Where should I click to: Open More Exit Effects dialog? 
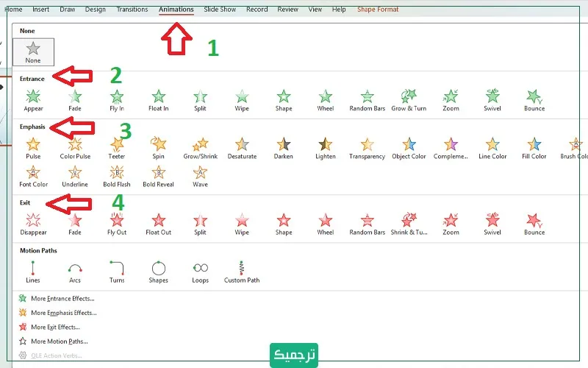(55, 327)
